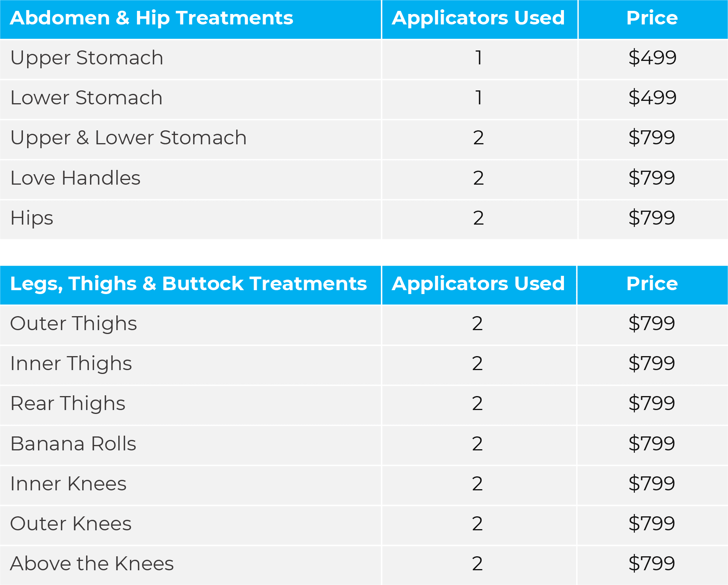
Task: Click the $499 price for Upper Stomach
Action: click(x=652, y=58)
